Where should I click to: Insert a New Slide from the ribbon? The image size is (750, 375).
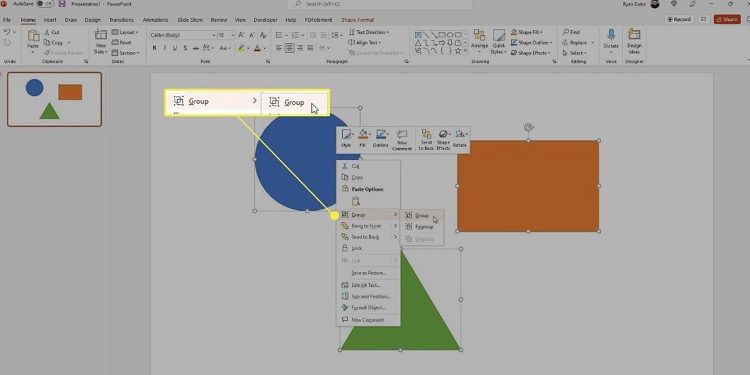pyautogui.click(x=100, y=42)
